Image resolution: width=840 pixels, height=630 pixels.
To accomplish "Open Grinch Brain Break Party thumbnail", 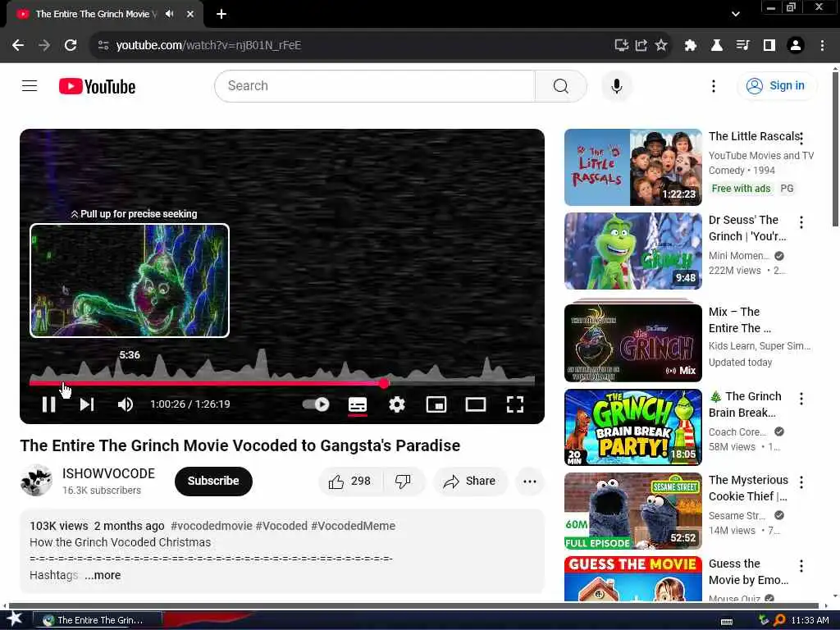I will (x=632, y=427).
